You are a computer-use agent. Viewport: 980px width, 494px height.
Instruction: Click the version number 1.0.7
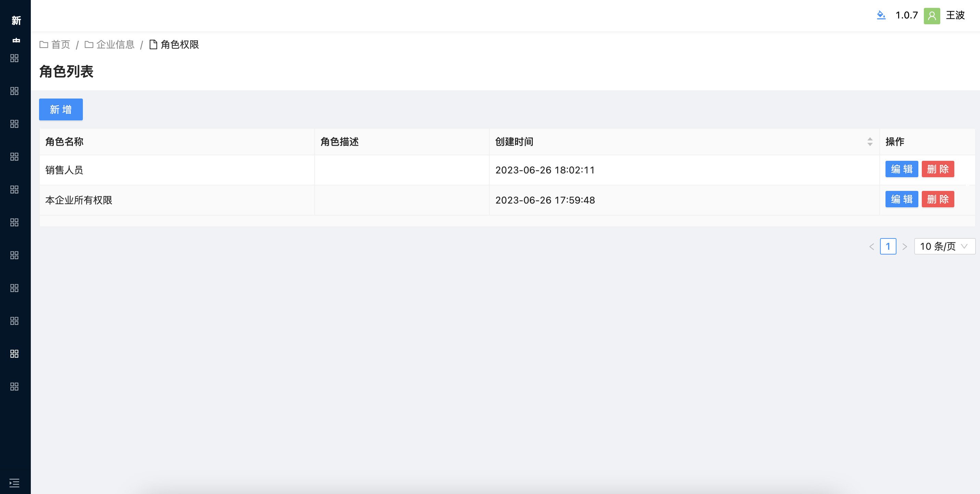(x=907, y=16)
